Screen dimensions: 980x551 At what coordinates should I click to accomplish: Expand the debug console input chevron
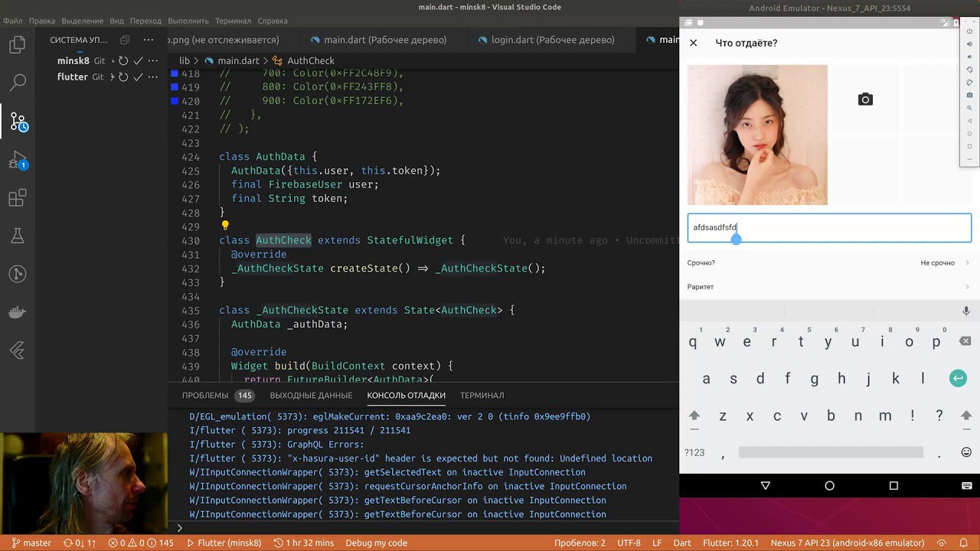coord(180,527)
